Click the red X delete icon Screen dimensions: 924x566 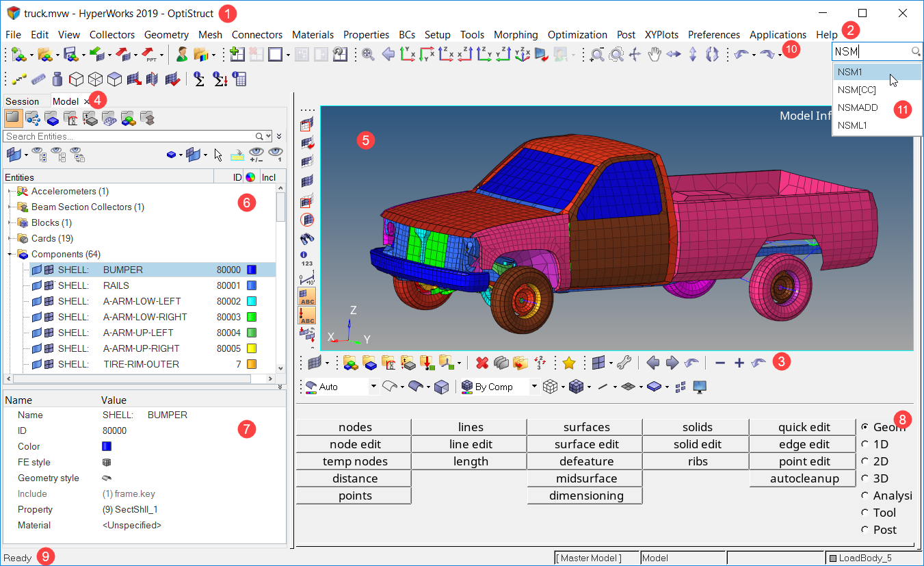[x=482, y=363]
